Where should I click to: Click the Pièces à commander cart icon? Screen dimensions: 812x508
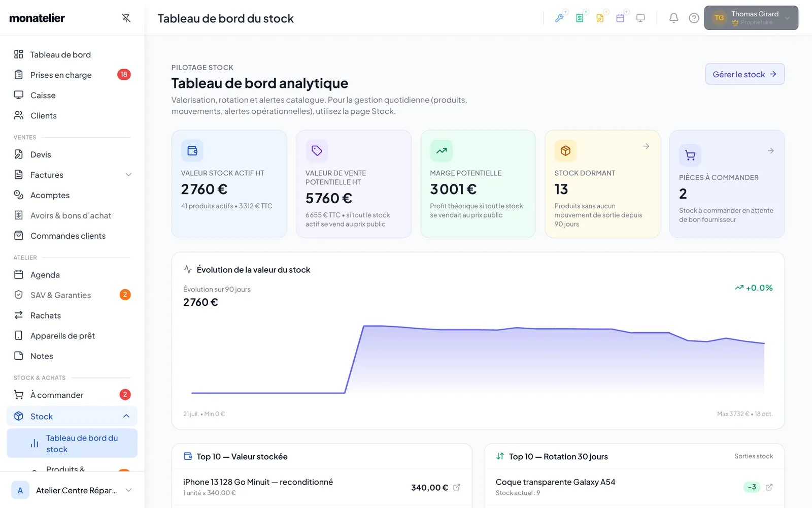point(690,155)
